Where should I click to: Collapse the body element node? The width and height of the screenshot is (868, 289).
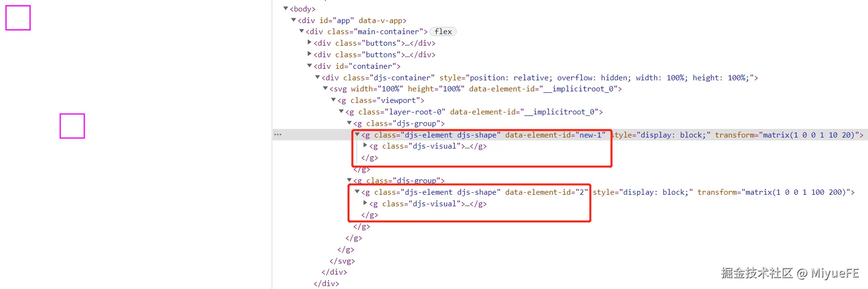tap(286, 9)
